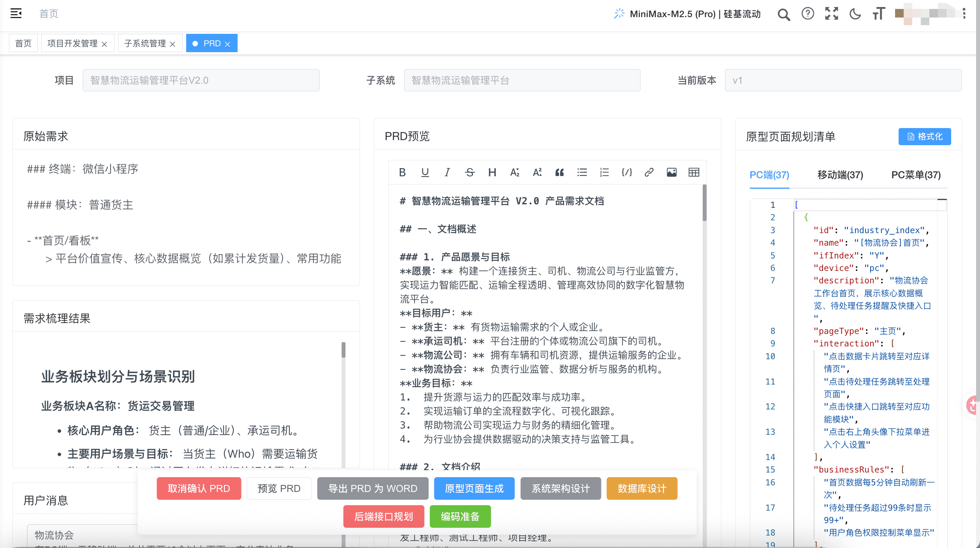The width and height of the screenshot is (980, 548).
Task: Select the PC端(37) tab
Action: (x=769, y=175)
